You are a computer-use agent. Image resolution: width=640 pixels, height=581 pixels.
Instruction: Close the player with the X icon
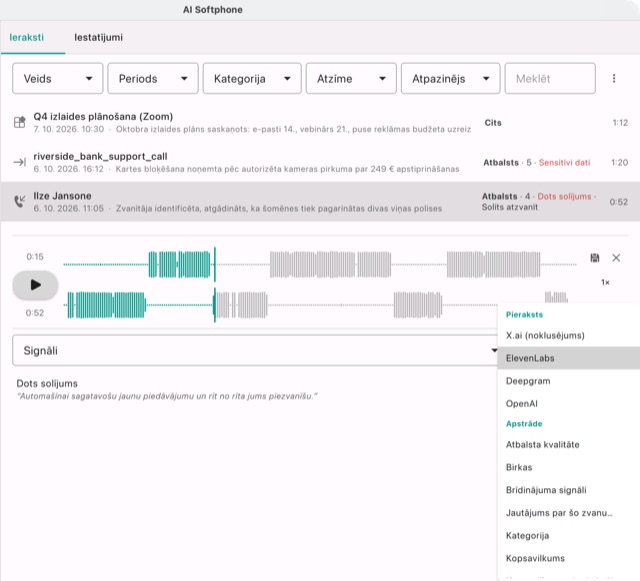(616, 258)
